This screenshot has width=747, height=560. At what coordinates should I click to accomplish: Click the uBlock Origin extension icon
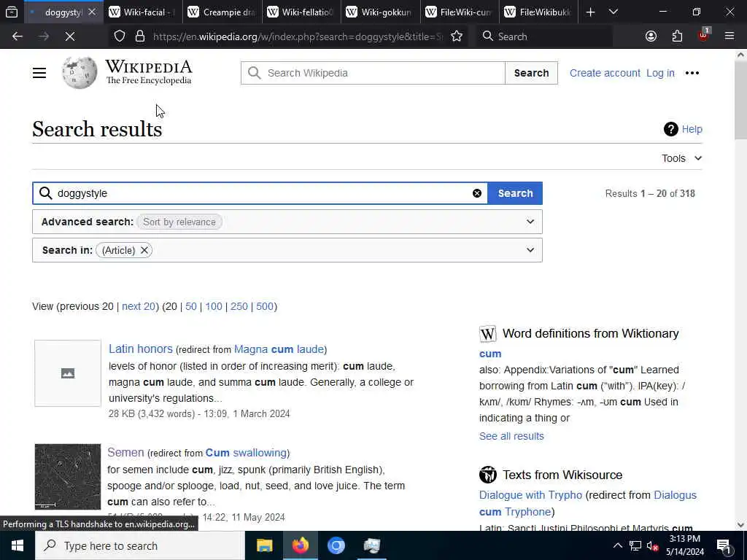(x=704, y=35)
